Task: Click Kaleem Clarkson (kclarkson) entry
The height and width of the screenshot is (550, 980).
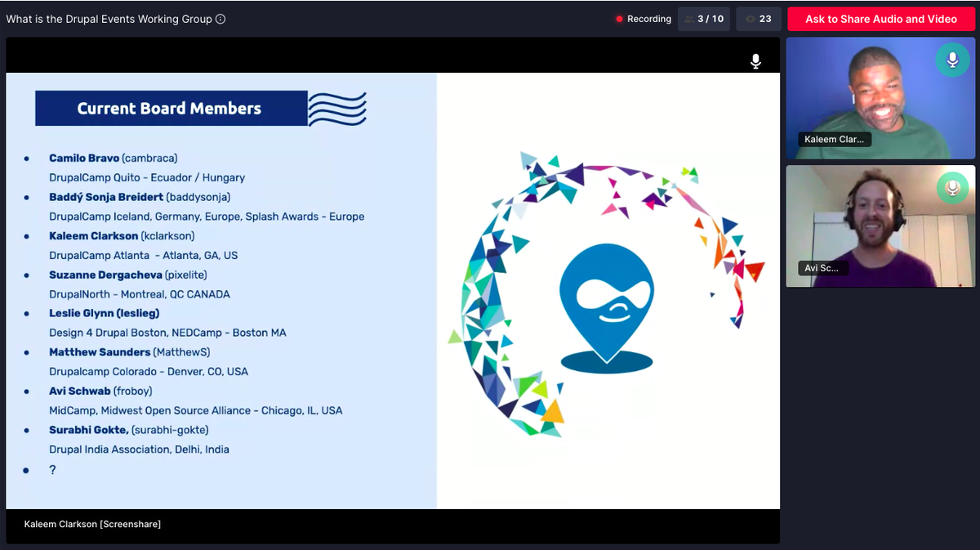Action: click(x=122, y=235)
